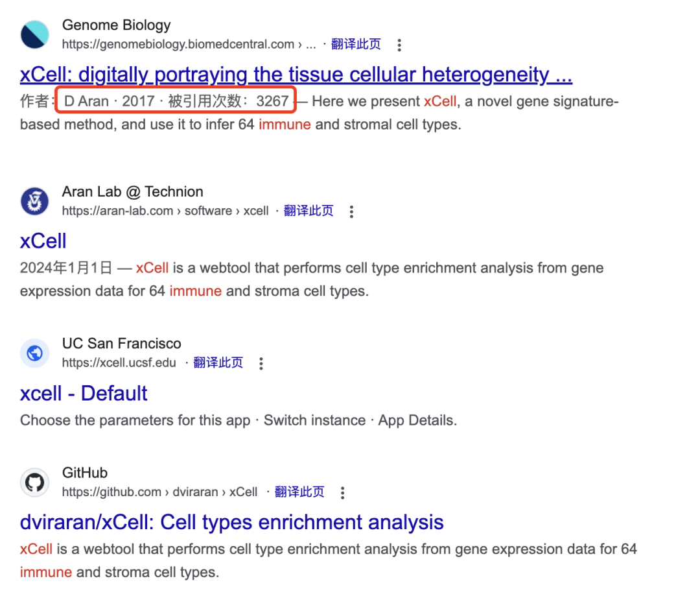Open the 'xcell - Default' result
The image size is (700, 596).
84,394
